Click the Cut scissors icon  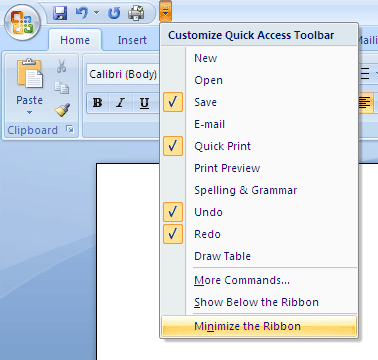[x=61, y=66]
